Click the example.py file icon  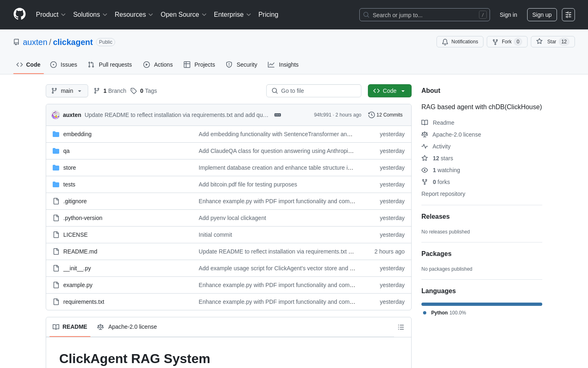point(56,285)
